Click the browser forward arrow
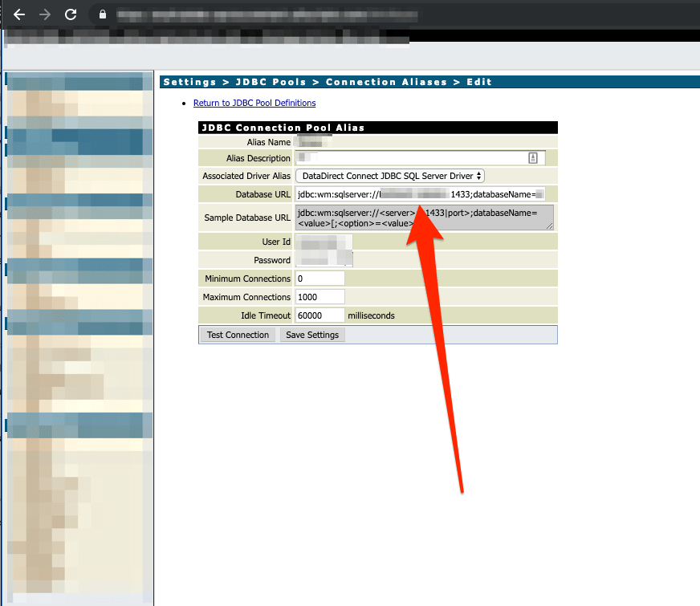This screenshot has width=700, height=606. point(45,14)
